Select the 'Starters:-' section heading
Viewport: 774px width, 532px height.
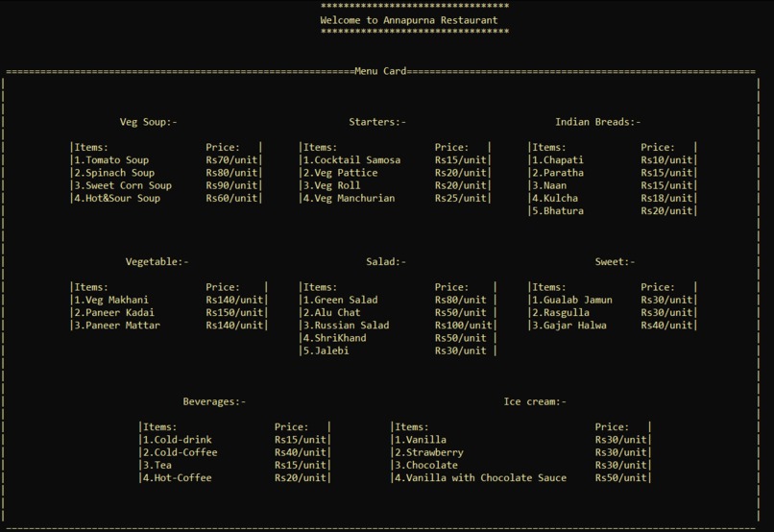pyautogui.click(x=377, y=122)
